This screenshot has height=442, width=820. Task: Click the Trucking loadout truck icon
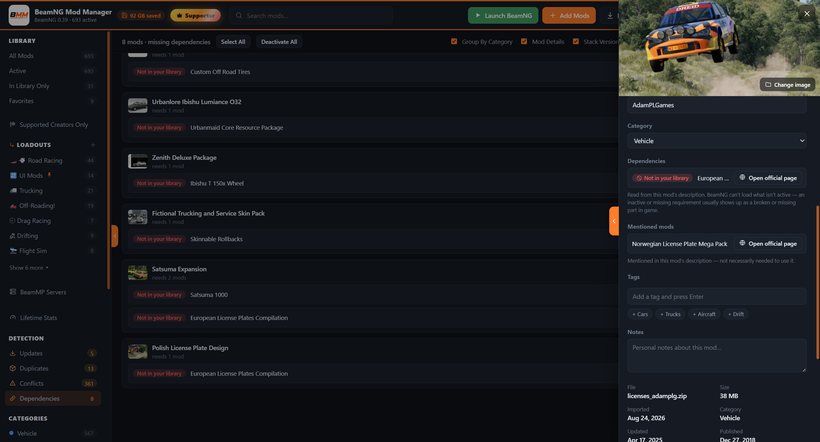(x=14, y=191)
